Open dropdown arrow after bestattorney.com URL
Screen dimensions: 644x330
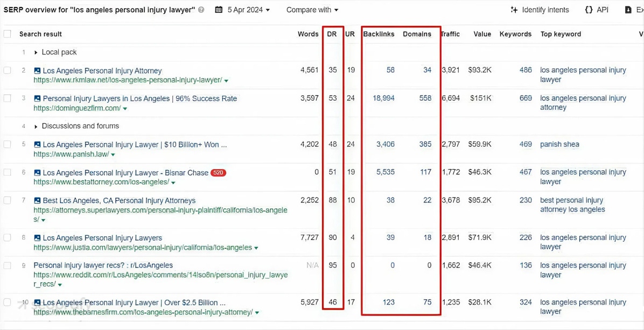[173, 182]
